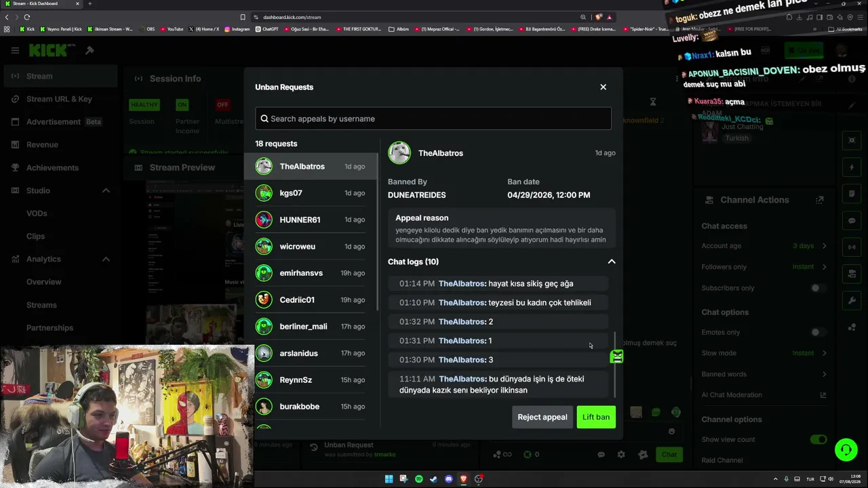The image size is (868, 488).
Task: Show hidden system tray icons
Action: (776, 479)
